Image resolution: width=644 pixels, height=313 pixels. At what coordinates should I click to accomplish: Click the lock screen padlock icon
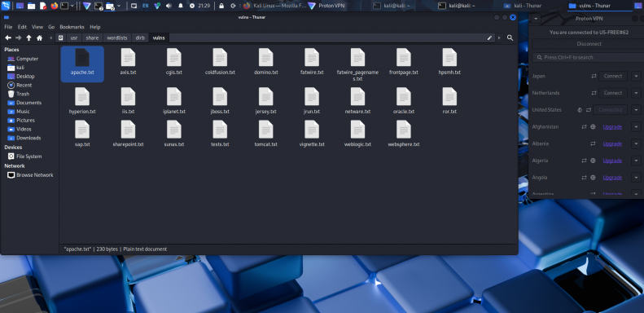(221, 6)
